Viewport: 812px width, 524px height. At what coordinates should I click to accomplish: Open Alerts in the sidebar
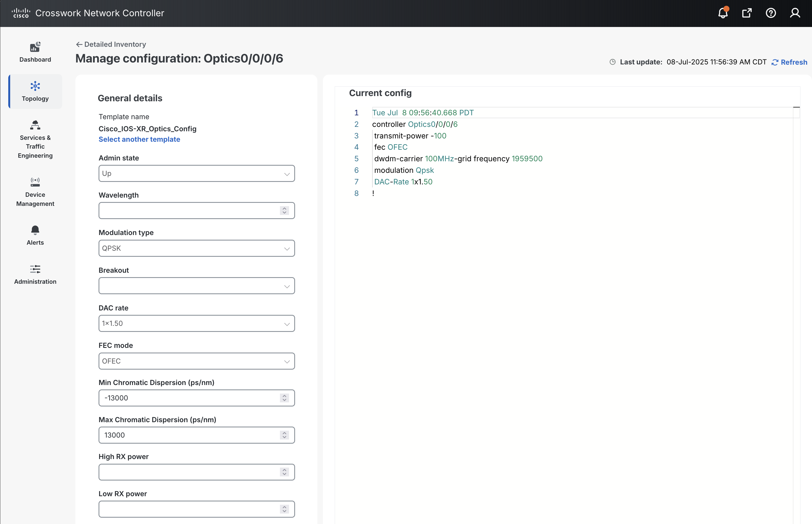tap(35, 235)
